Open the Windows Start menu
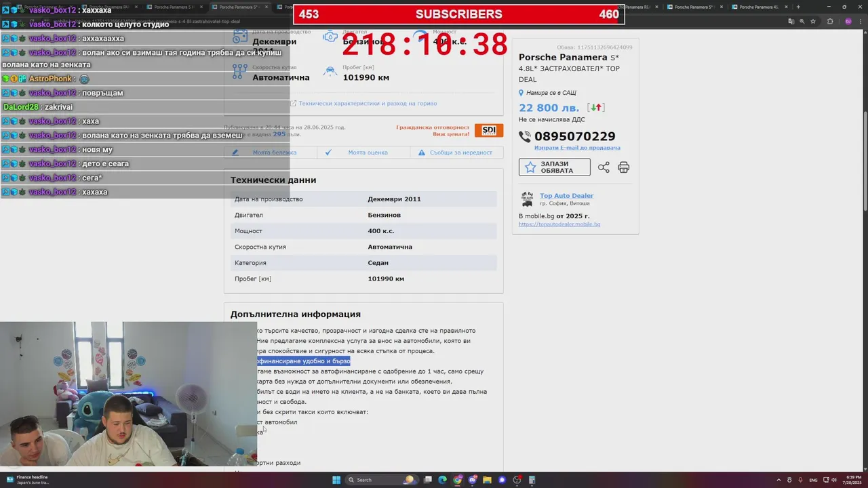 336,480
